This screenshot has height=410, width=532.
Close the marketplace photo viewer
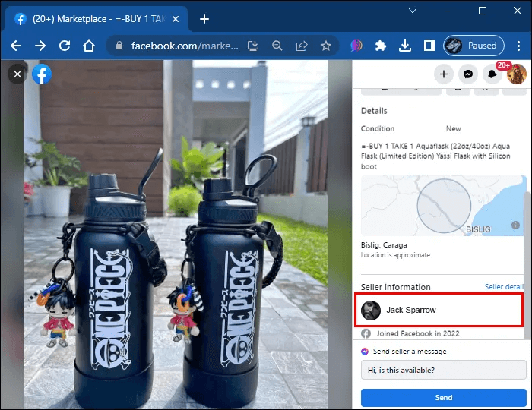[17, 74]
